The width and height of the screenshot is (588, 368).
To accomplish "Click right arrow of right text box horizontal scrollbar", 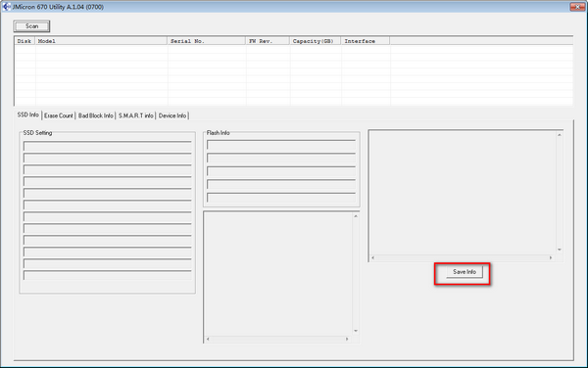I will pyautogui.click(x=551, y=258).
